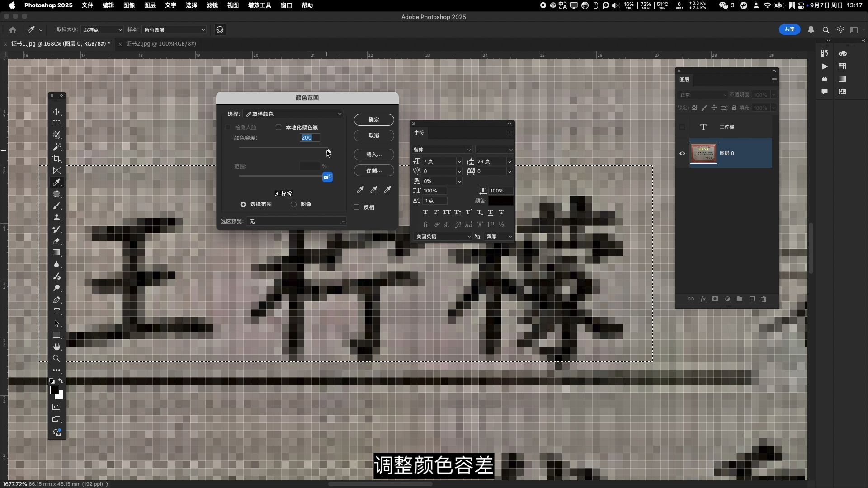The image size is (868, 488).
Task: Expand the font family 楷体 dropdown
Action: pos(469,150)
